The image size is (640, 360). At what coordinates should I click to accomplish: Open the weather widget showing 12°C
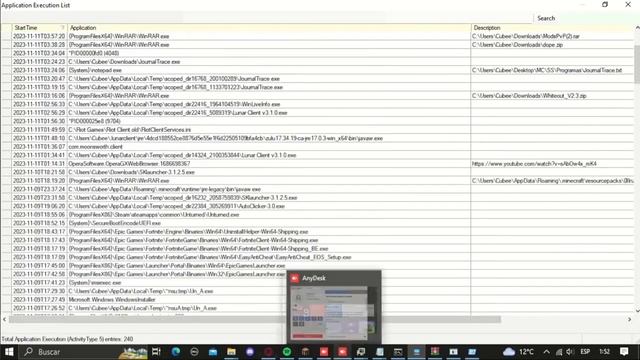point(518,351)
